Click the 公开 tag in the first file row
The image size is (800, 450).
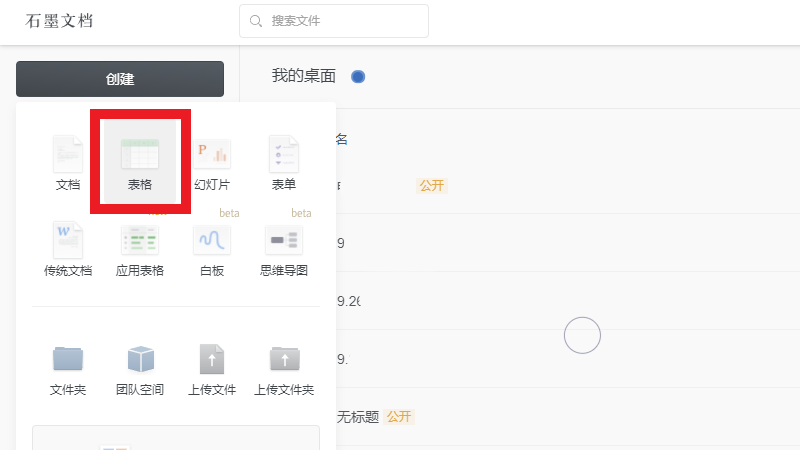click(431, 185)
